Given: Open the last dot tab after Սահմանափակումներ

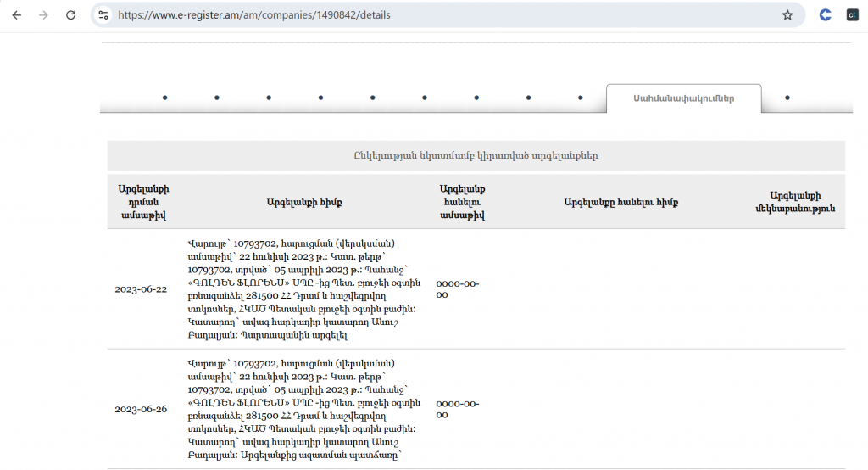Looking at the screenshot, I should [787, 98].
